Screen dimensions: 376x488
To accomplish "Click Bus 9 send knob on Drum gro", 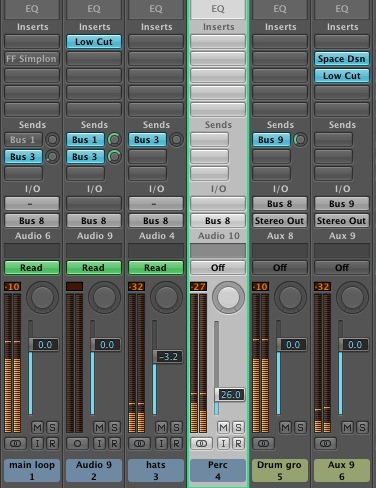I will coord(300,140).
